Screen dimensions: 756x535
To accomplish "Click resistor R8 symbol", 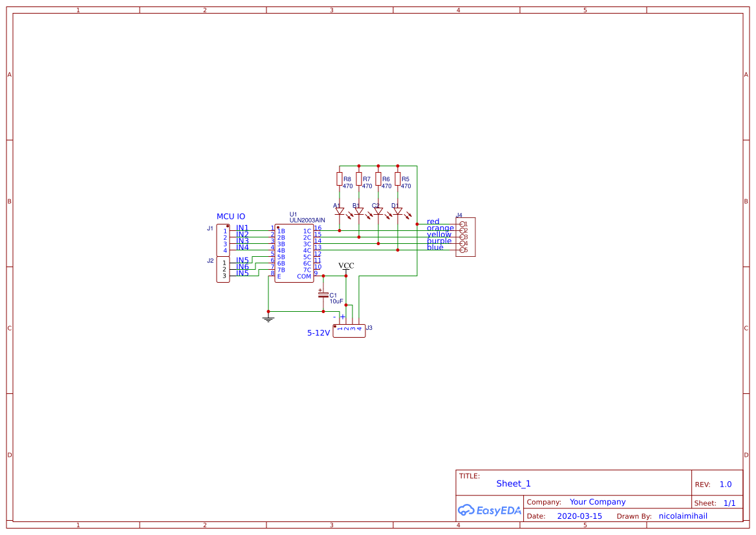I will [339, 179].
